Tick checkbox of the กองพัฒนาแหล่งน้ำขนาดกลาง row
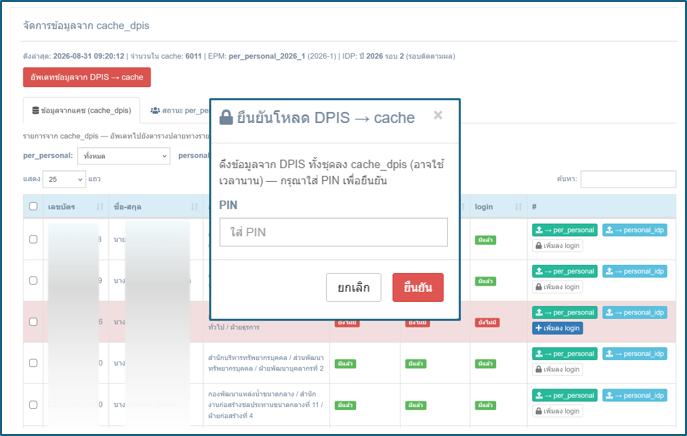Image resolution: width=687 pixels, height=436 pixels. [x=33, y=404]
